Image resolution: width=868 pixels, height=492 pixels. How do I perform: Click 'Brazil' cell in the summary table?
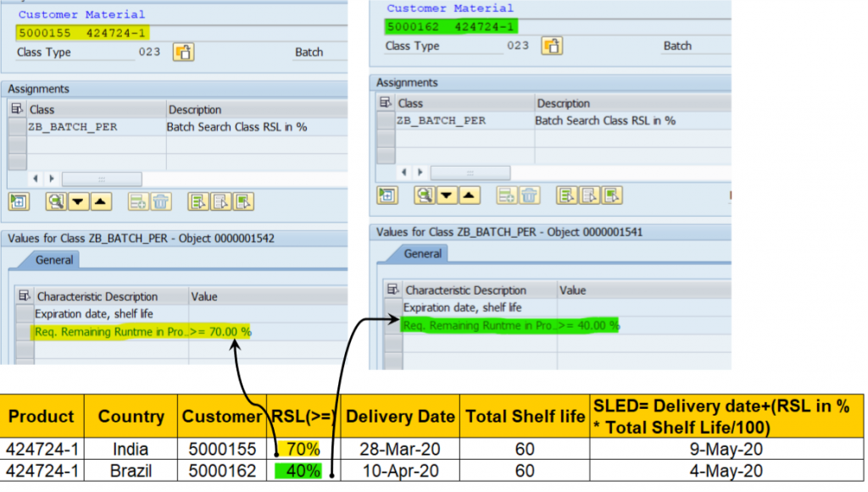coord(131,471)
